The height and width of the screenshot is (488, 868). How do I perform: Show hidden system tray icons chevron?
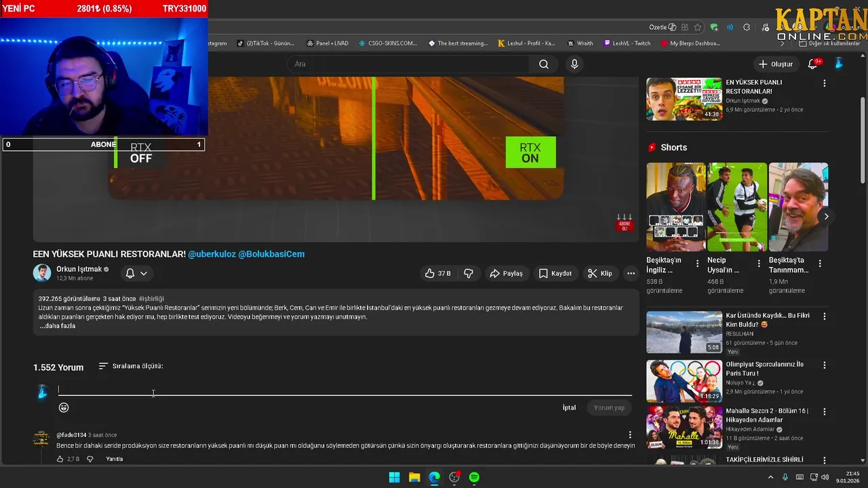[770, 477]
